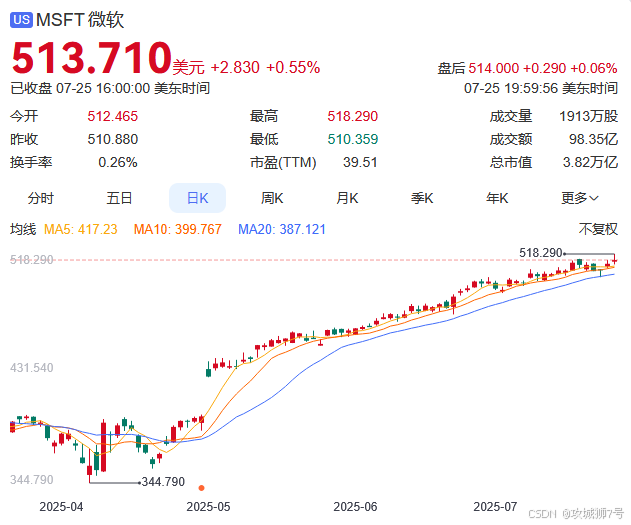
Task: Click the MA20: 387.121 indicator label
Action: (x=282, y=229)
